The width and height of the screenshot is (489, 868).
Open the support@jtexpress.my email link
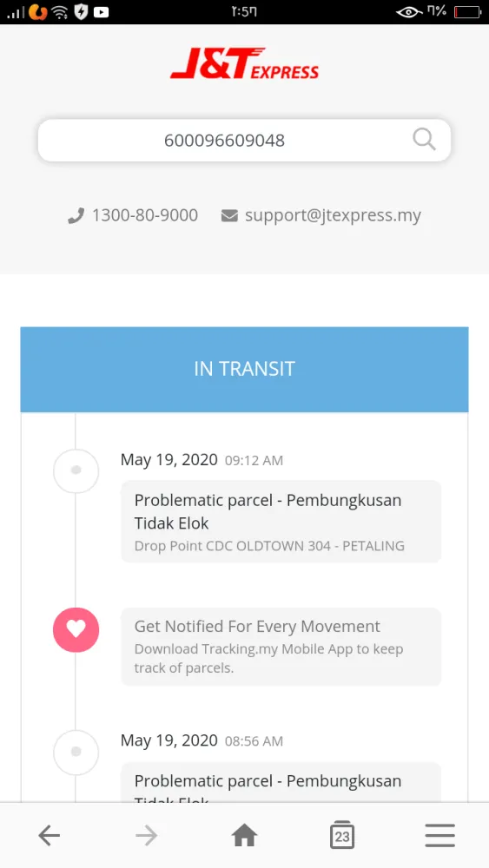pyautogui.click(x=333, y=215)
